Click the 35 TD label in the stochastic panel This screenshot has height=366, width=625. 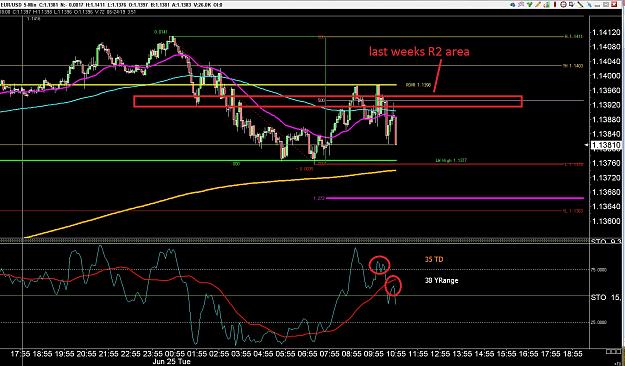click(x=434, y=260)
